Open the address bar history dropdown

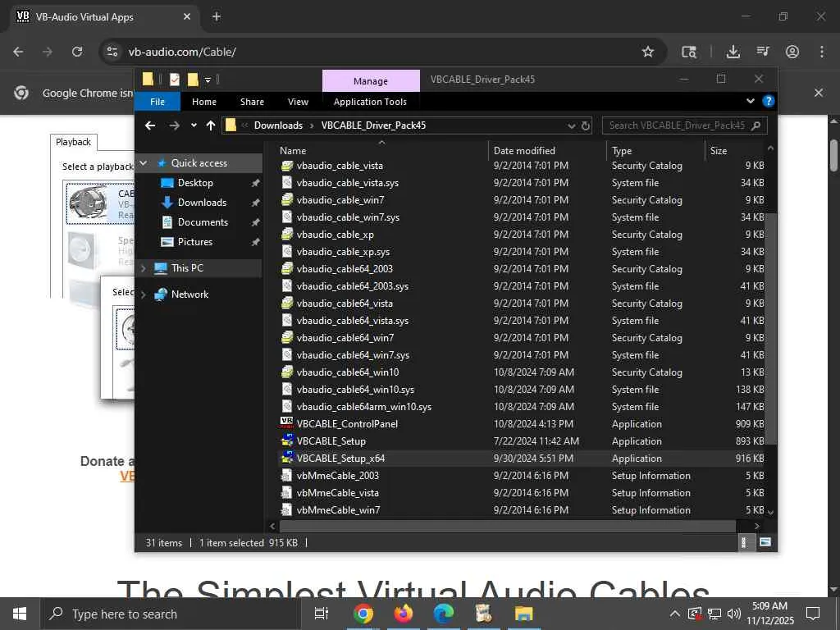[571, 126]
